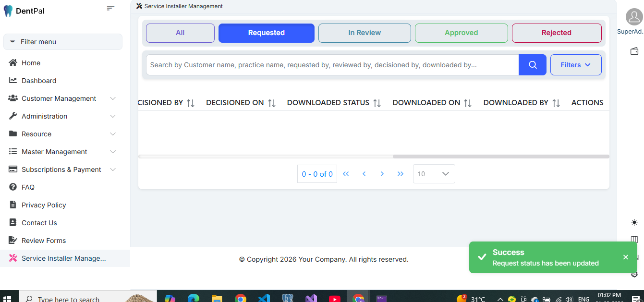Toggle light theme sun icon
Image resolution: width=644 pixels, height=302 pixels.
[634, 222]
